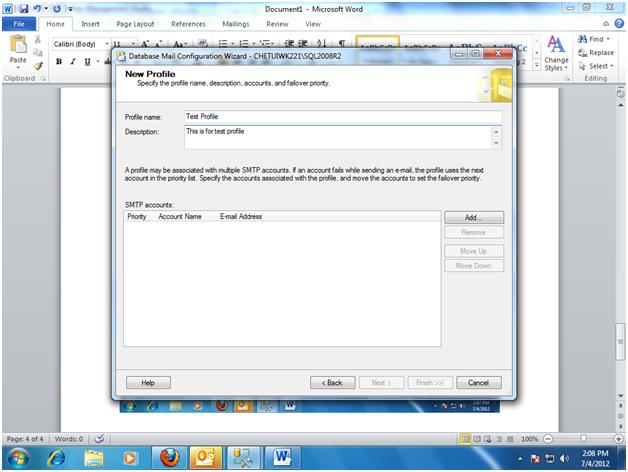Click the volume speaker tray icon
This screenshot has height=472, width=628.
[x=564, y=458]
